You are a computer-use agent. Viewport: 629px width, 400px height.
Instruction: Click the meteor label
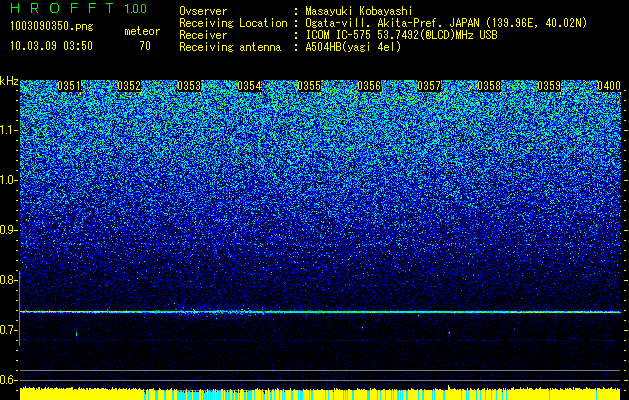pyautogui.click(x=142, y=31)
